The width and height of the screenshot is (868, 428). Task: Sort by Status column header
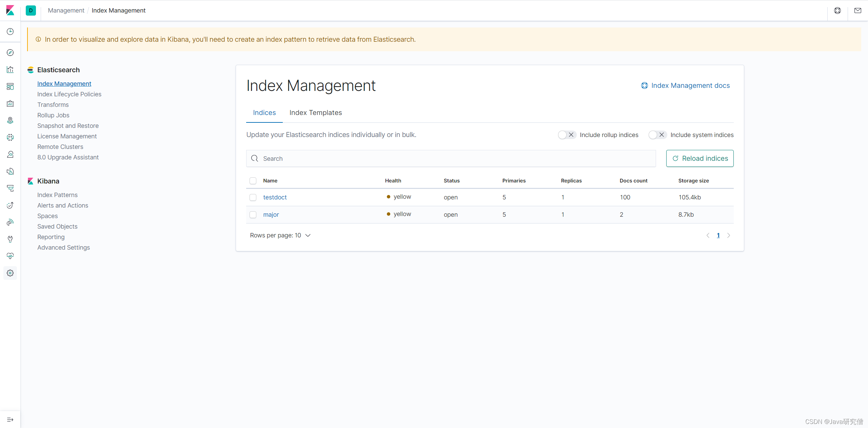coord(452,181)
